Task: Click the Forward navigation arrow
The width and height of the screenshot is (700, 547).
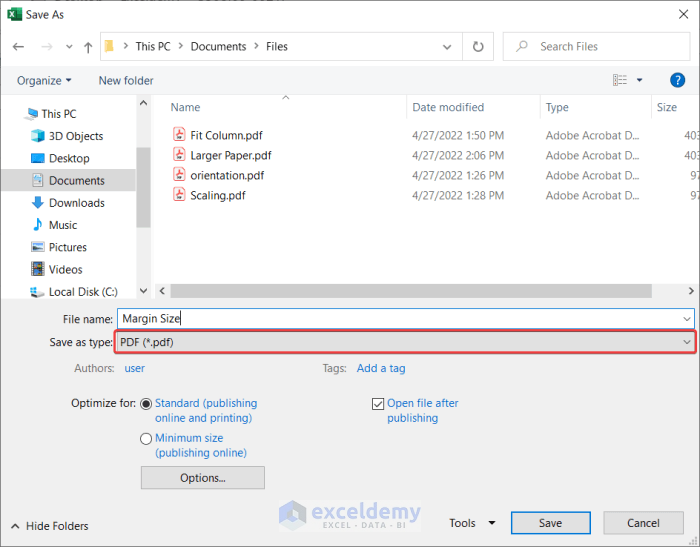Action: [x=47, y=46]
